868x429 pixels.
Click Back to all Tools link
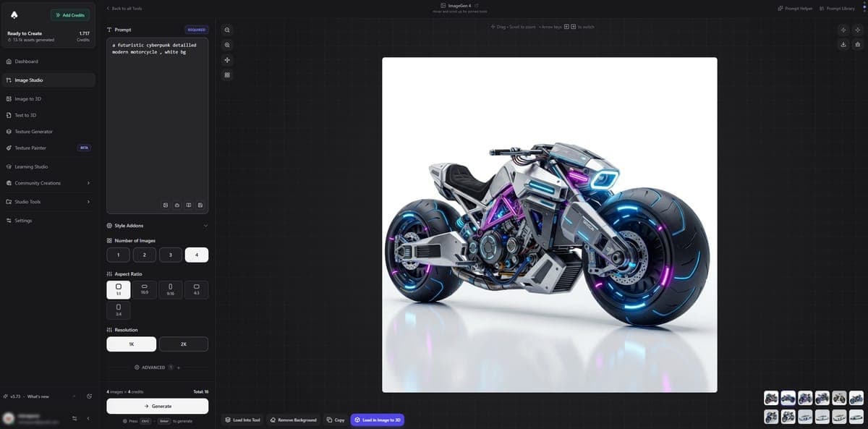[124, 8]
